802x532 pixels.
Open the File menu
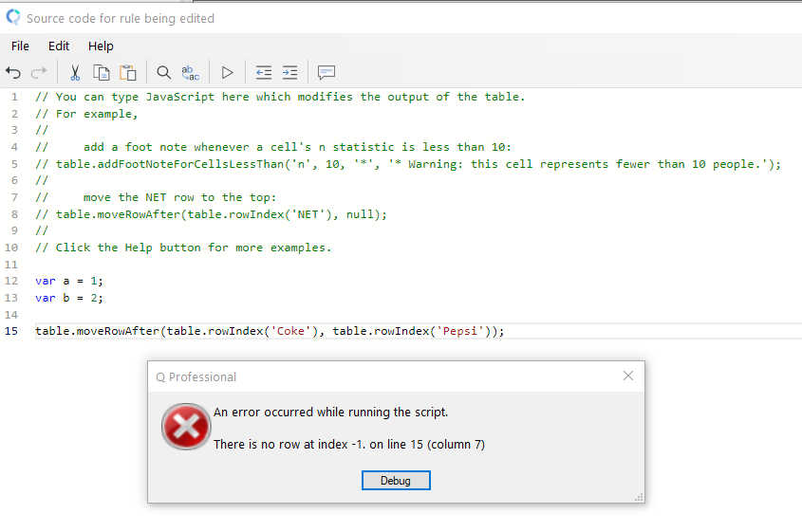coord(20,46)
